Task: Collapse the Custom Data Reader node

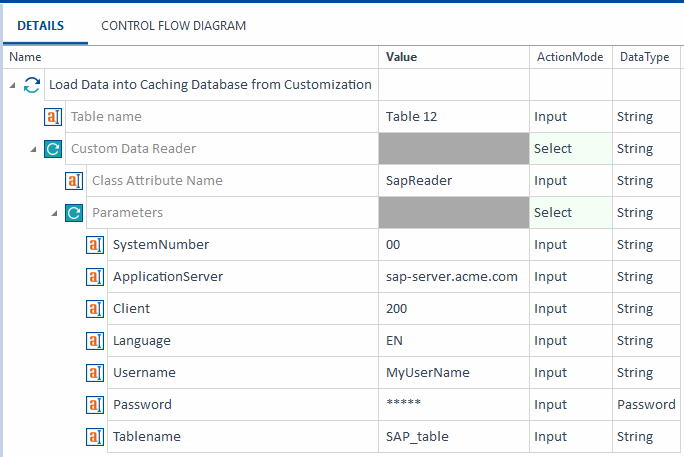Action: (x=33, y=149)
